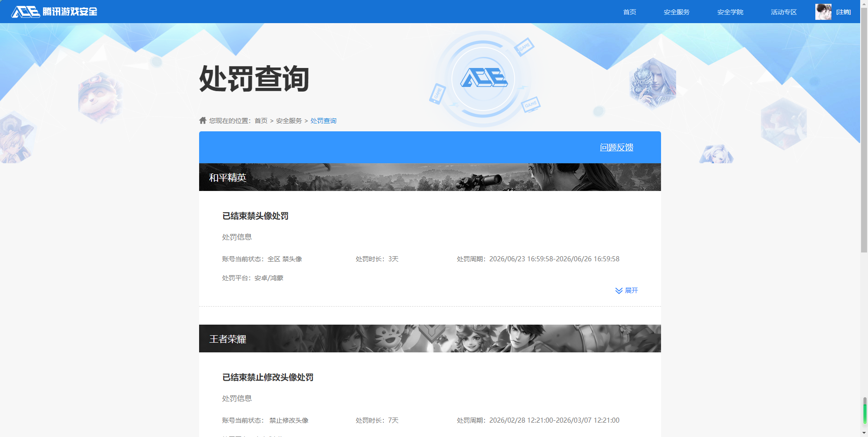Screen dimensions: 868x437
Task: Open the 问题反馈 feedback link
Action: 616,148
